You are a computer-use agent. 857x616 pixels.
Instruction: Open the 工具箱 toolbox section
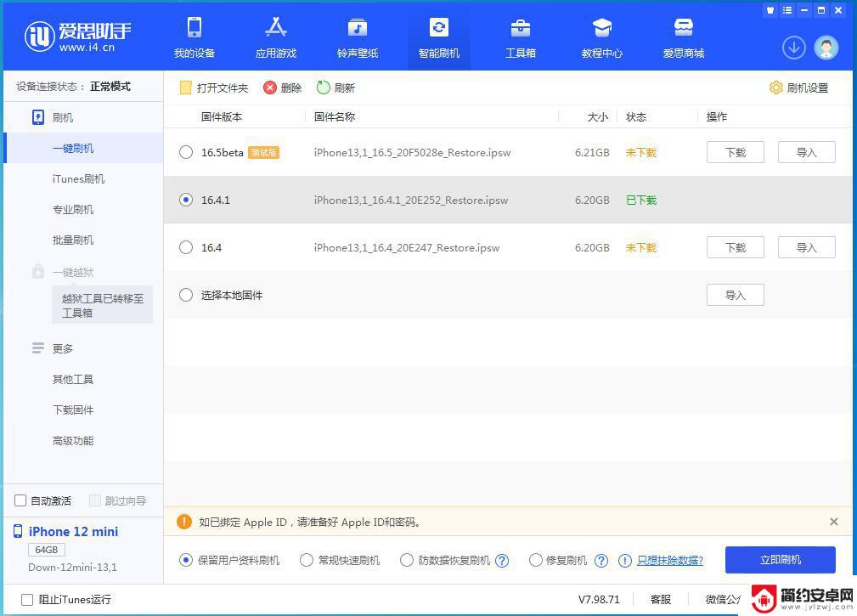click(521, 37)
